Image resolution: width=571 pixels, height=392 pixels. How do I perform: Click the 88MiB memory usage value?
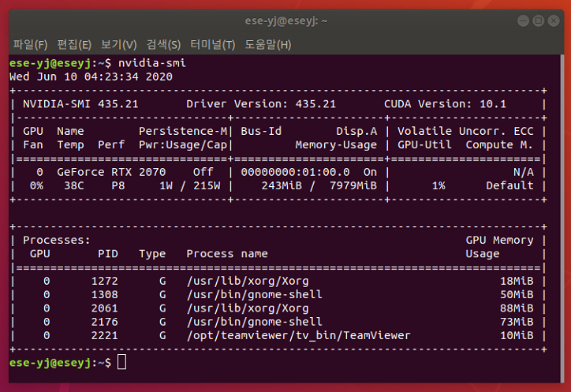tap(517, 308)
